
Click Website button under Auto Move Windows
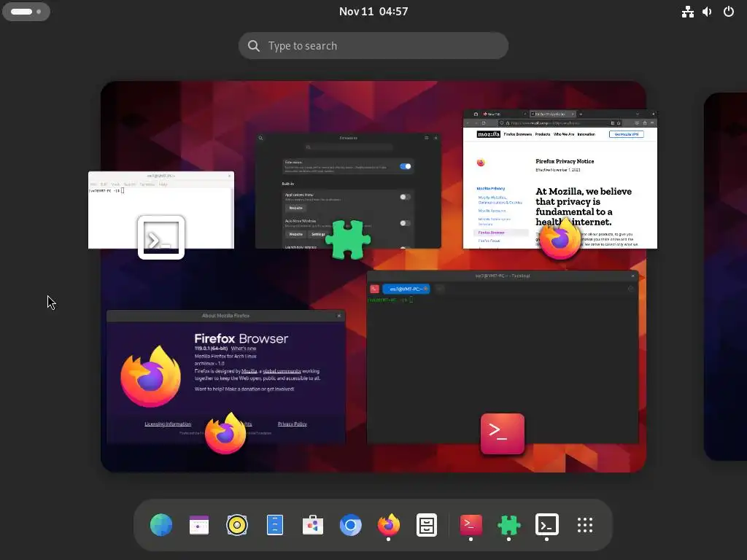(x=296, y=234)
